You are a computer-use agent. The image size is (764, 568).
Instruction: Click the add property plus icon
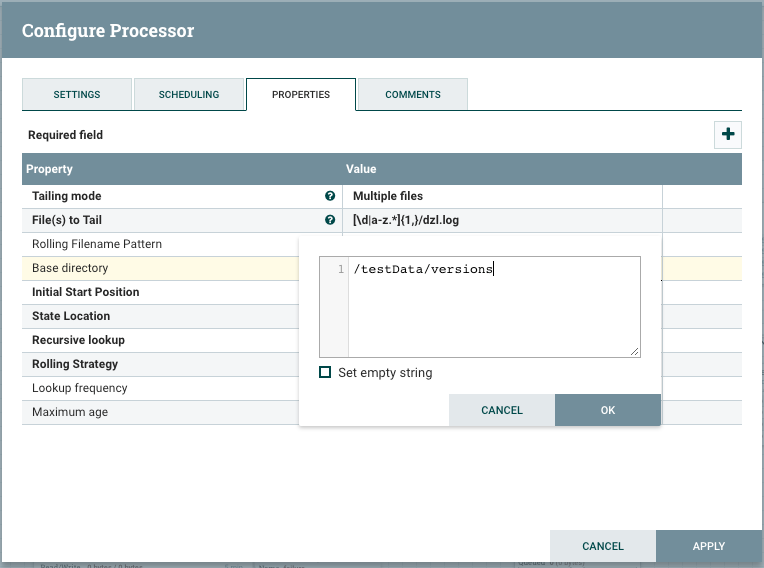pyautogui.click(x=727, y=135)
